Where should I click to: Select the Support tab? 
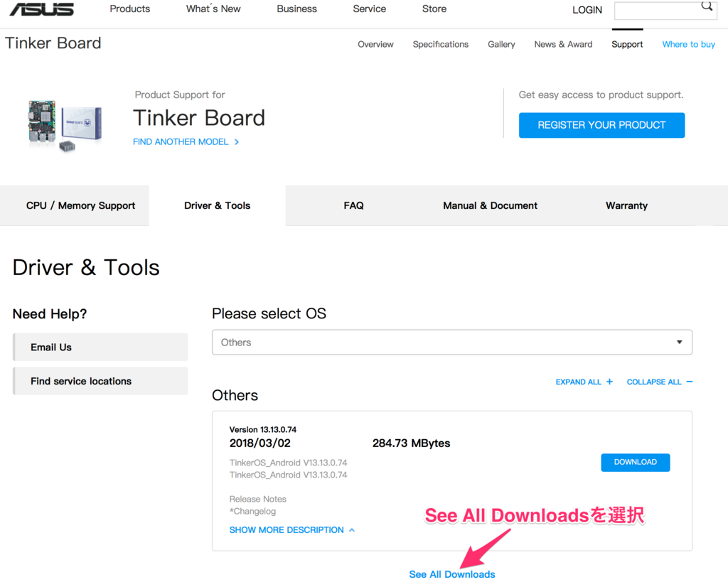click(x=627, y=44)
